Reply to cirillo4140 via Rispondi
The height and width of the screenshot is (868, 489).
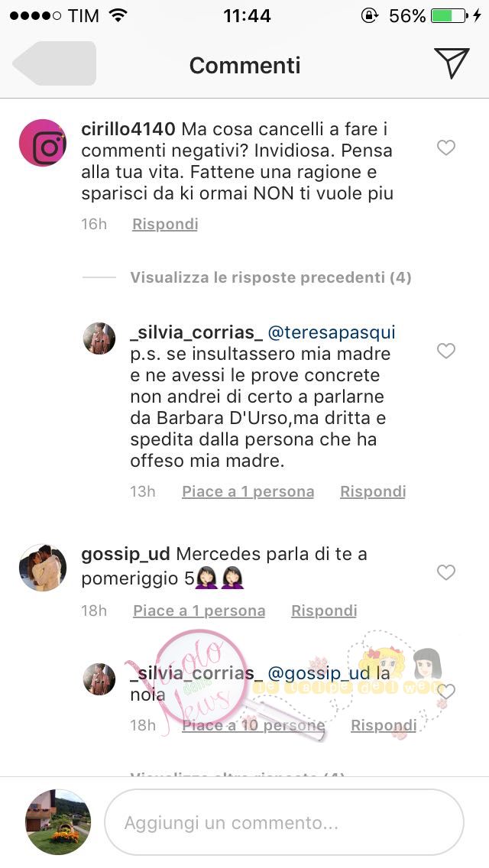point(165,224)
